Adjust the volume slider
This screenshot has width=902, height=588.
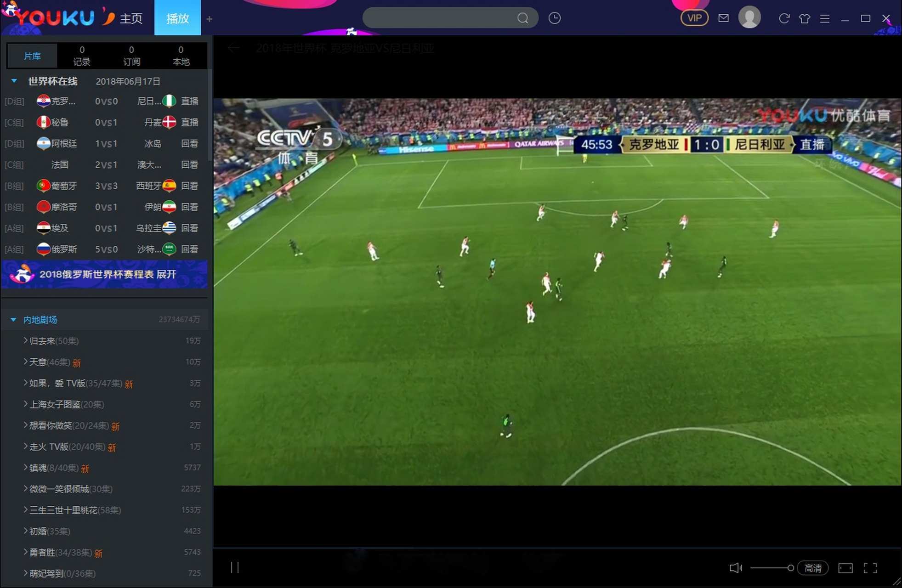click(772, 568)
